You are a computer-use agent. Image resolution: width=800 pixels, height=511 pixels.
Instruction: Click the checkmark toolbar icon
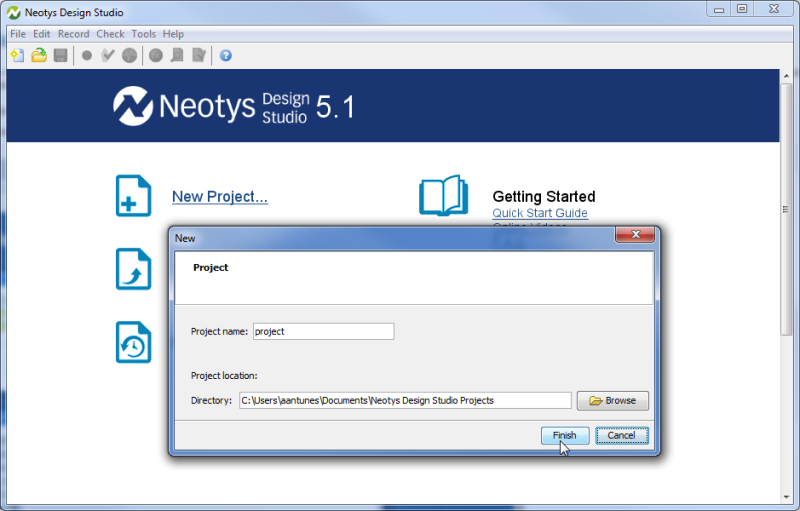click(108, 55)
